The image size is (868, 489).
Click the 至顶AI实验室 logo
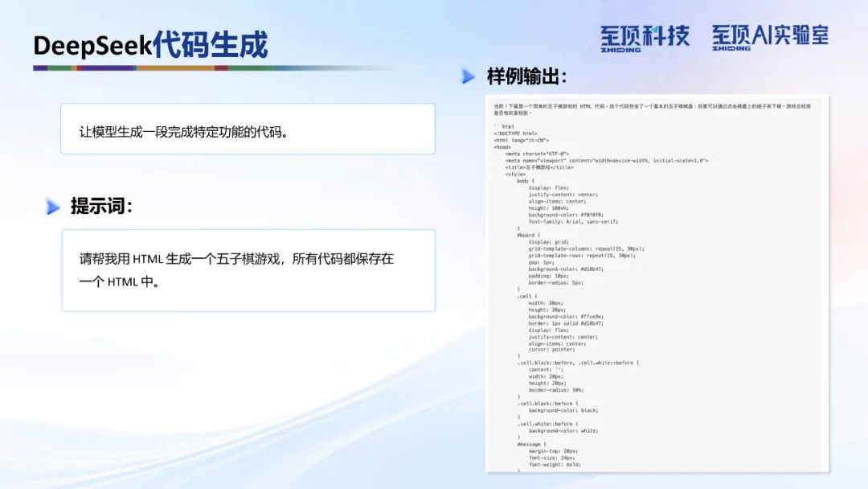pyautogui.click(x=770, y=37)
